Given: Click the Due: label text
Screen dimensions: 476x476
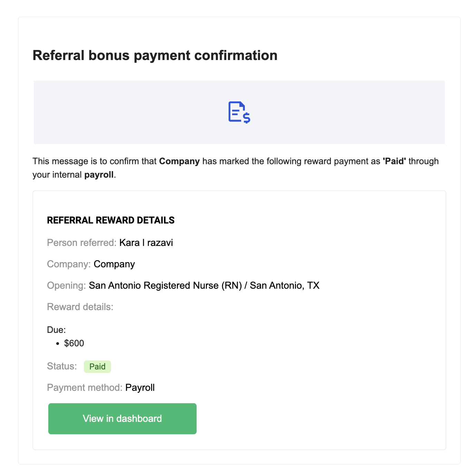Looking at the screenshot, I should (56, 330).
